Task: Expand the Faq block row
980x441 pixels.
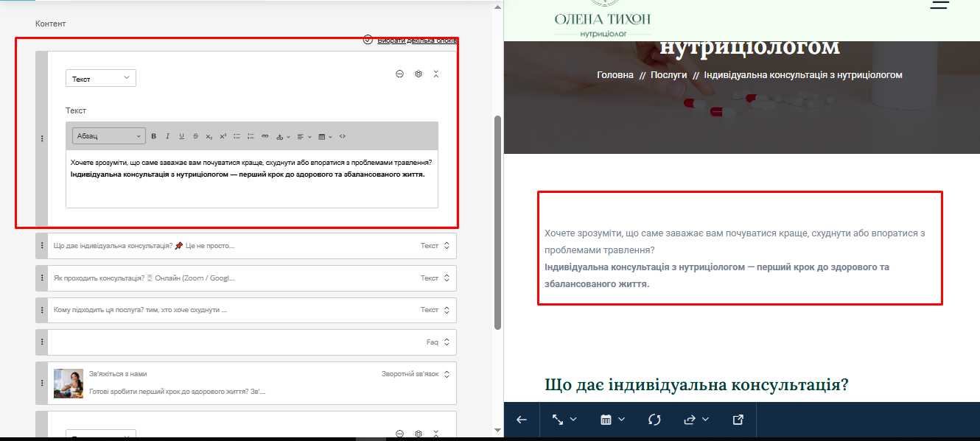Action: point(447,342)
